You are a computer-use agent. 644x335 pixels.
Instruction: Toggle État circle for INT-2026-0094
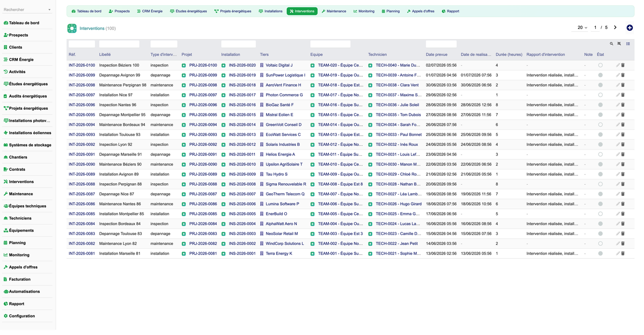[600, 125]
